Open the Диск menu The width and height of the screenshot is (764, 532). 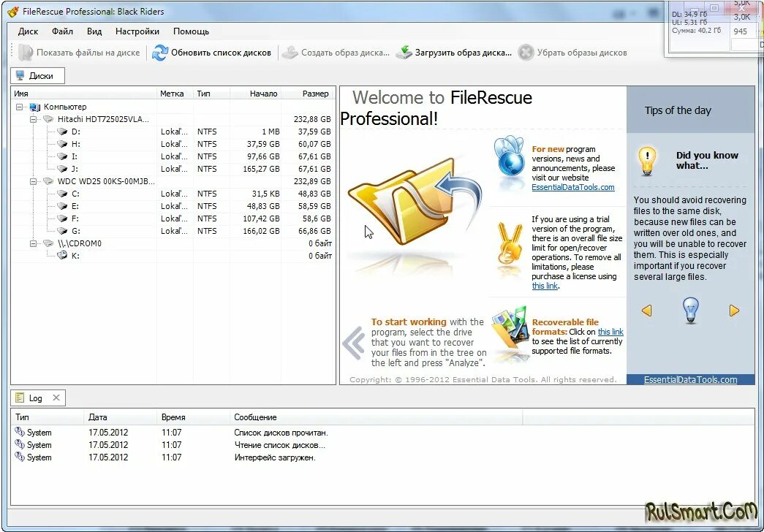tap(28, 31)
